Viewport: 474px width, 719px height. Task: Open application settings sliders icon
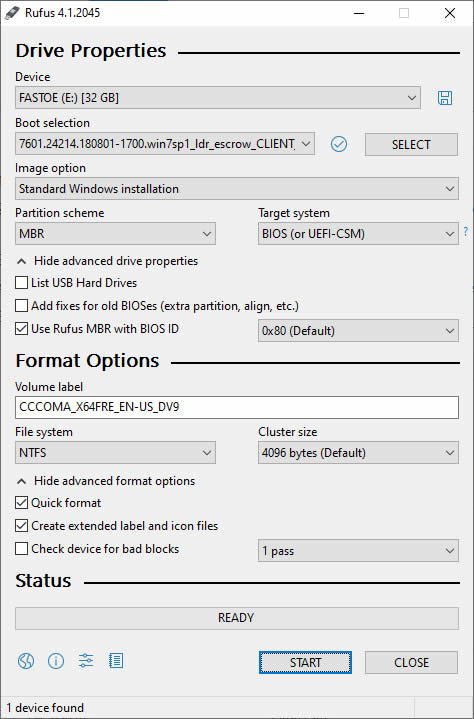86,661
